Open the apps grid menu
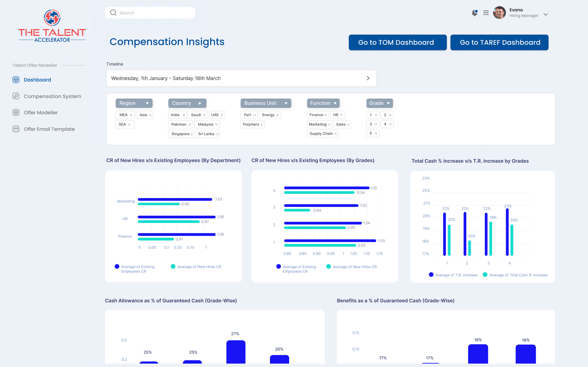The width and height of the screenshot is (588, 367). pyautogui.click(x=486, y=12)
